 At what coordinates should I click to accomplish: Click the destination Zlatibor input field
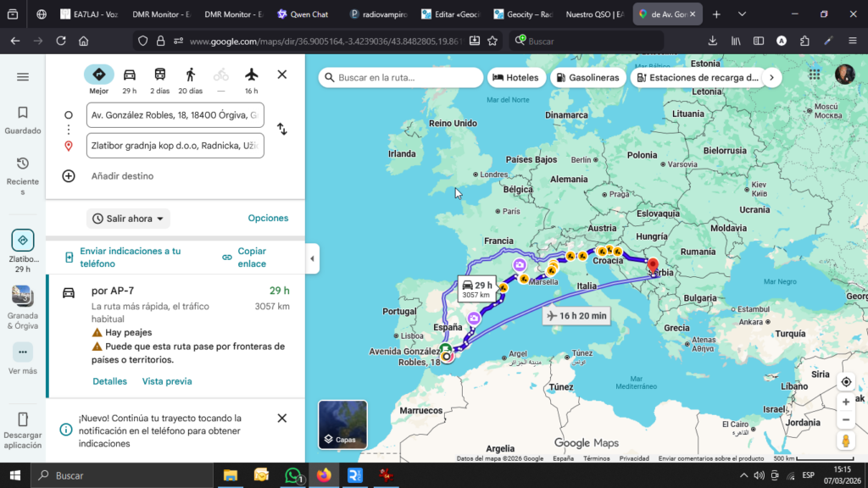[x=175, y=146]
